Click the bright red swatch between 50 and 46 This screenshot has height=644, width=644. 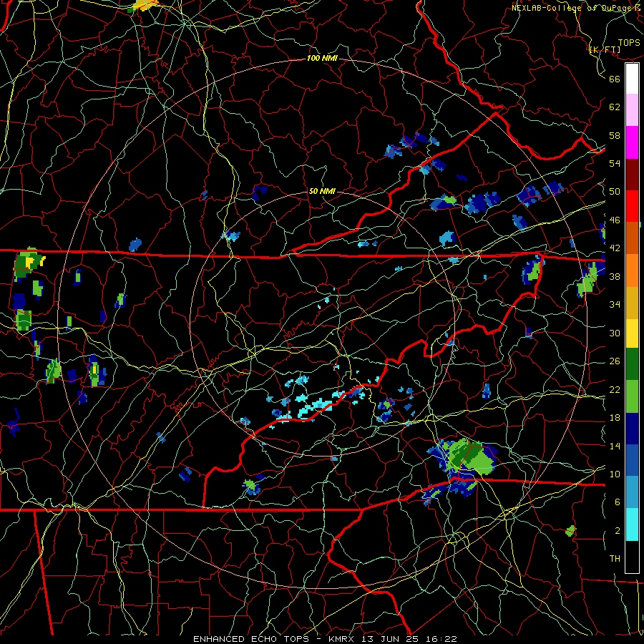point(632,206)
